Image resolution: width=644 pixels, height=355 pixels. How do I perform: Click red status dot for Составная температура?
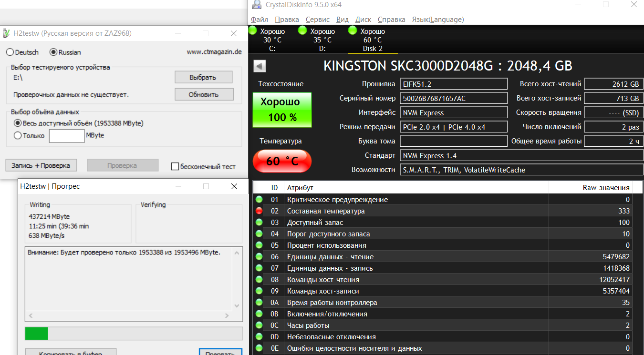[259, 211]
